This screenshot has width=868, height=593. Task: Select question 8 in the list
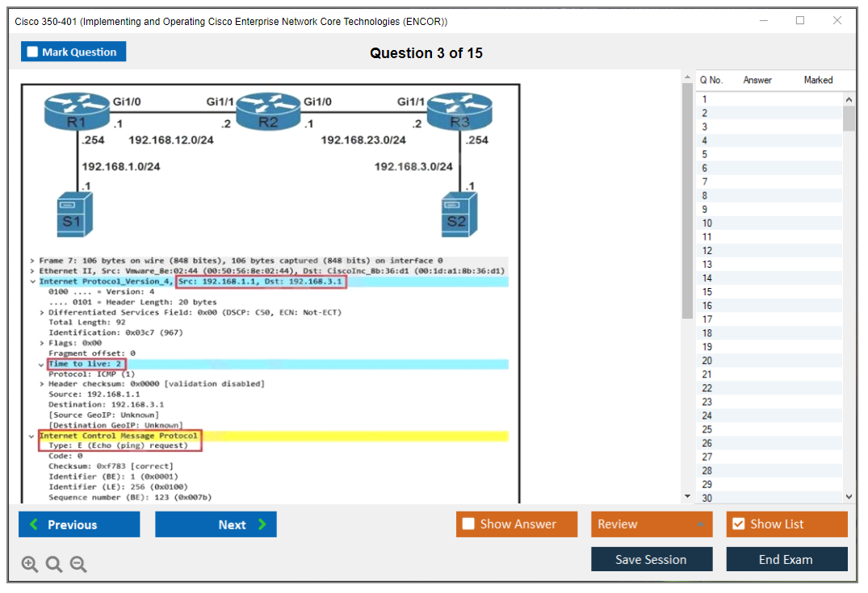click(769, 196)
